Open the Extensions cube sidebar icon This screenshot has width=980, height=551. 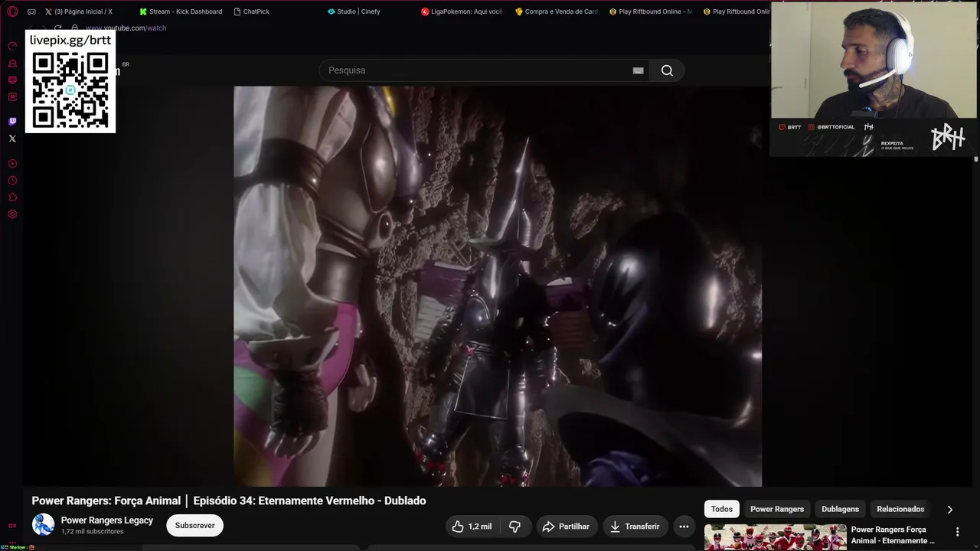[x=12, y=197]
